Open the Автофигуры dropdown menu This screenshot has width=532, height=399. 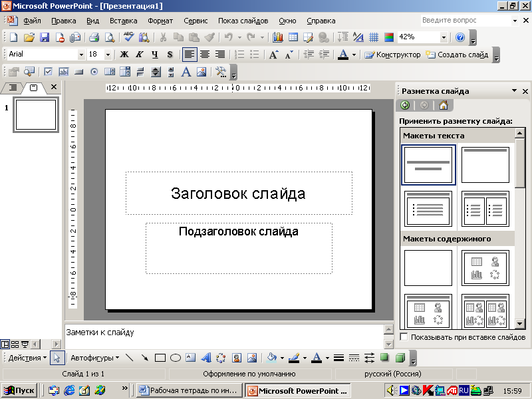95,358
